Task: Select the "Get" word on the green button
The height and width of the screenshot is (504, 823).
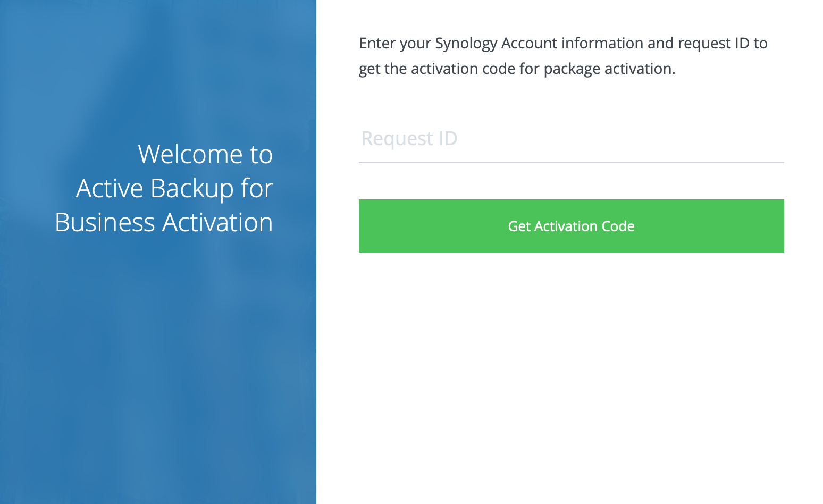Action: click(519, 226)
